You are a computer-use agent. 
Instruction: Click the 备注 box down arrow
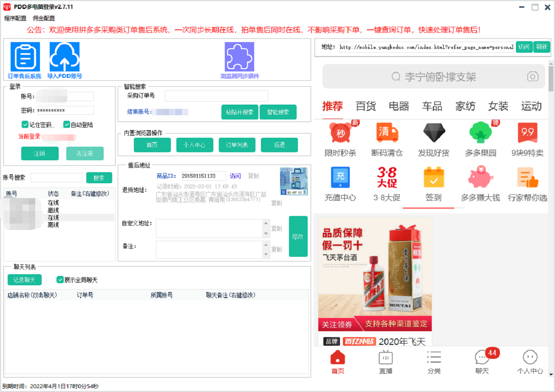coord(266,254)
